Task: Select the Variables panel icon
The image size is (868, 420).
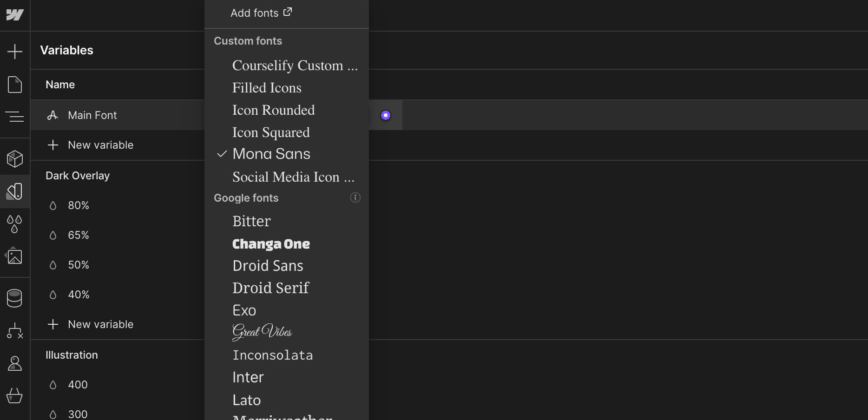Action: tap(15, 191)
